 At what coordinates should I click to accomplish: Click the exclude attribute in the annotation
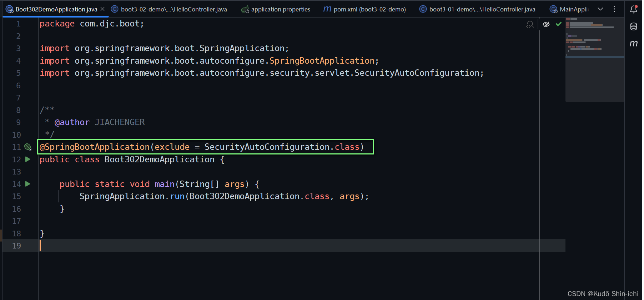(172, 147)
